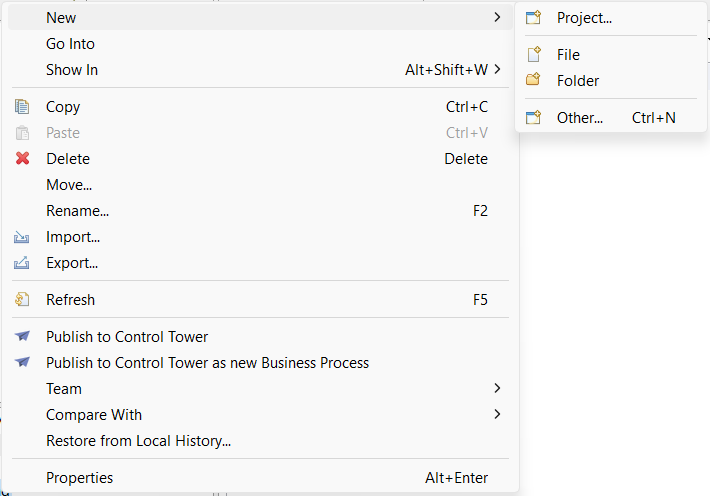Click the Copy icon in context menu
Image resolution: width=710 pixels, height=496 pixels.
pyautogui.click(x=22, y=107)
